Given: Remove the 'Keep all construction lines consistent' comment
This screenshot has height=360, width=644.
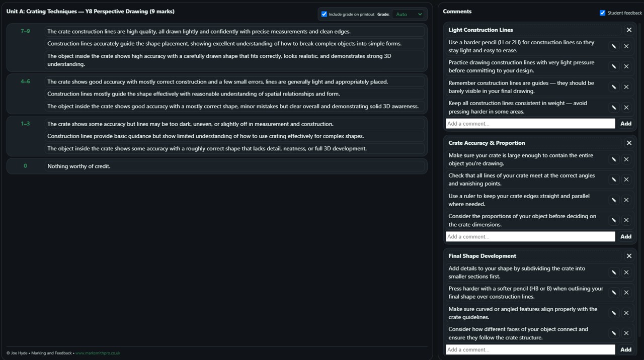Looking at the screenshot, I should [626, 107].
